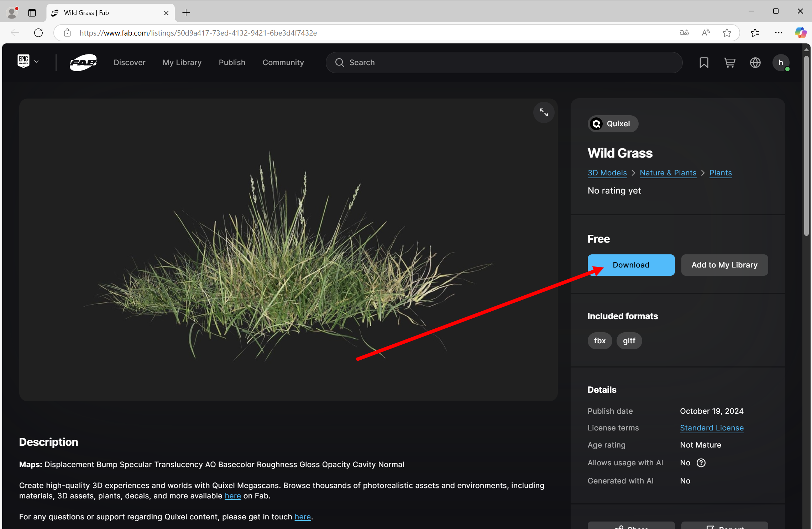Go to the Discover section
Viewport: 812px width, 529px height.
coord(129,63)
